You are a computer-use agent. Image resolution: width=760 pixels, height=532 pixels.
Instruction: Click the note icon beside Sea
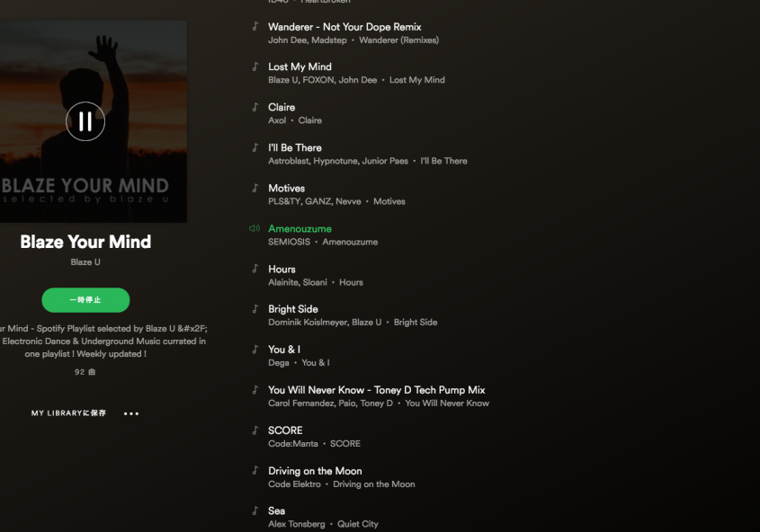(255, 510)
